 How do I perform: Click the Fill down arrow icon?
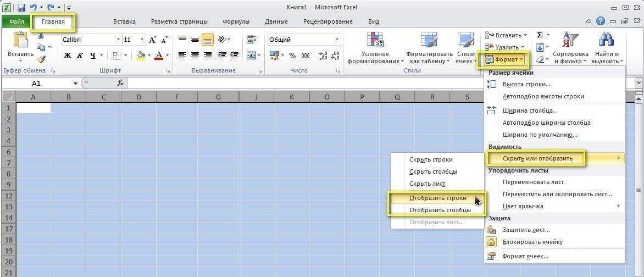[540, 47]
